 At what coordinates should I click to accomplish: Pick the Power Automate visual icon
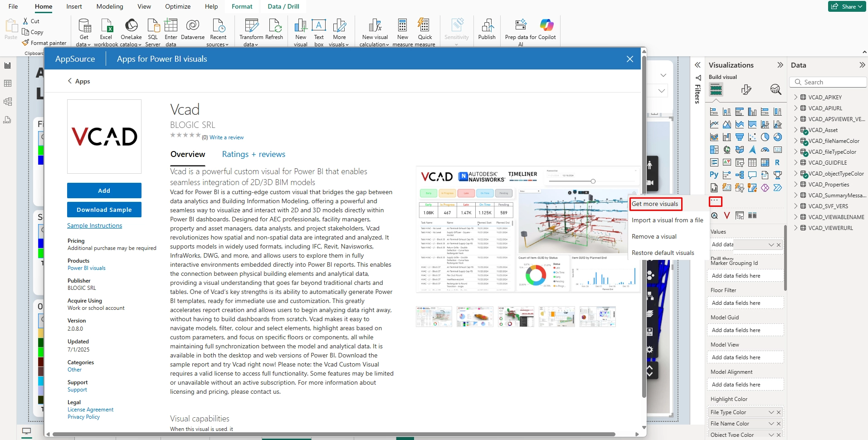tap(778, 188)
